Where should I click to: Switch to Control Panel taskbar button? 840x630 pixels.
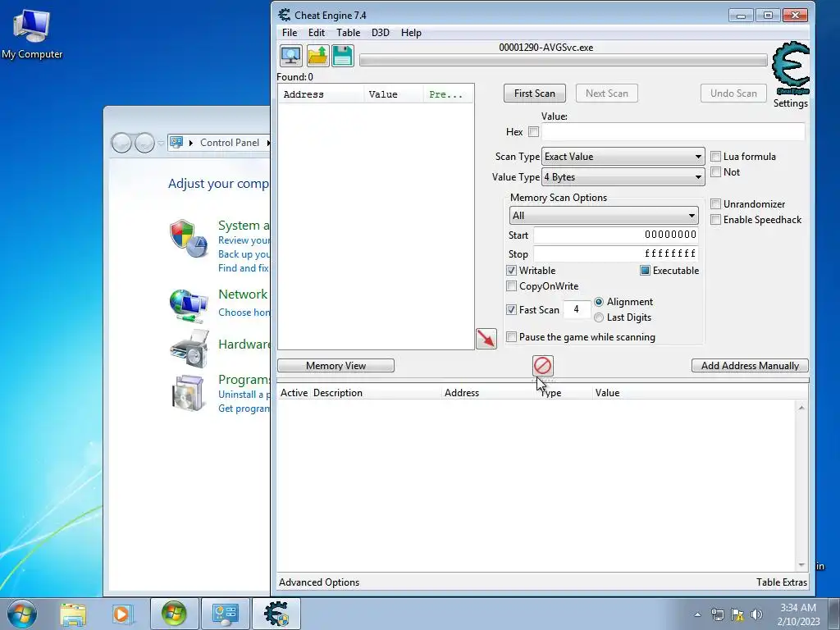[225, 614]
